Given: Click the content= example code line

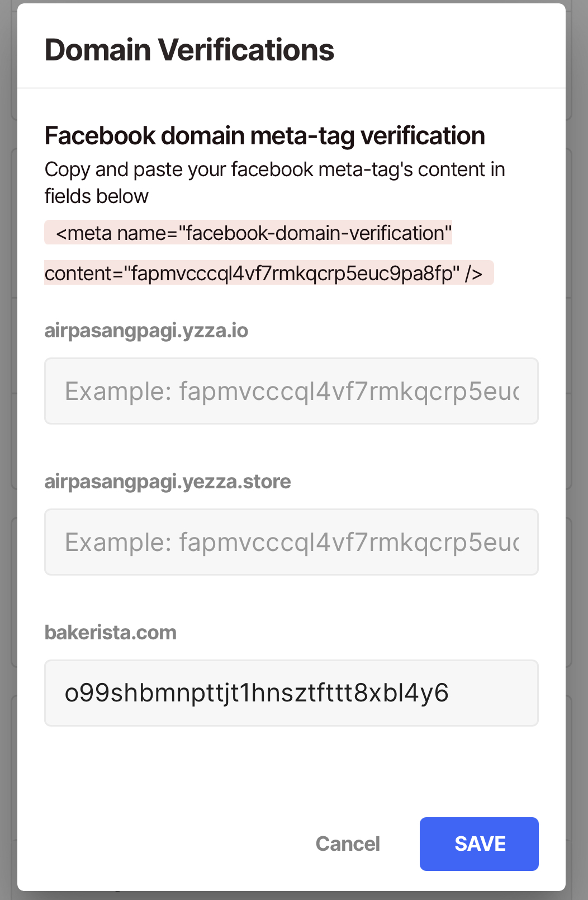Looking at the screenshot, I should click(x=269, y=273).
